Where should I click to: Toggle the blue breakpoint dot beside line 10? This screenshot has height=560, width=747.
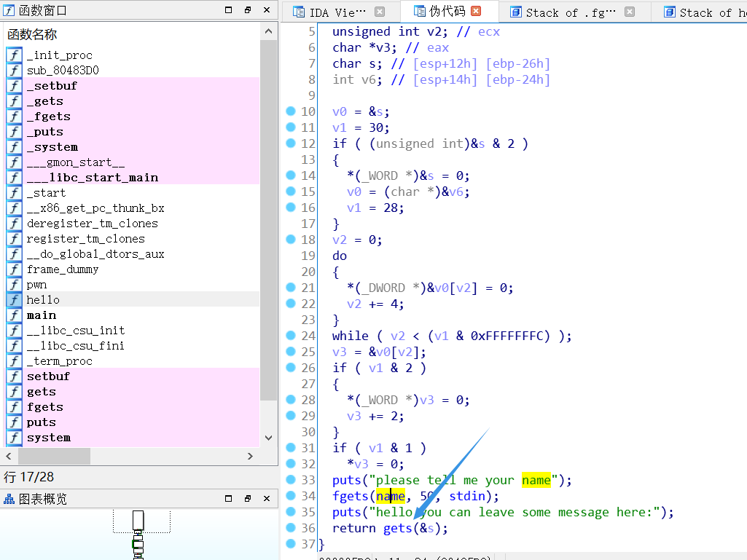tap(291, 111)
